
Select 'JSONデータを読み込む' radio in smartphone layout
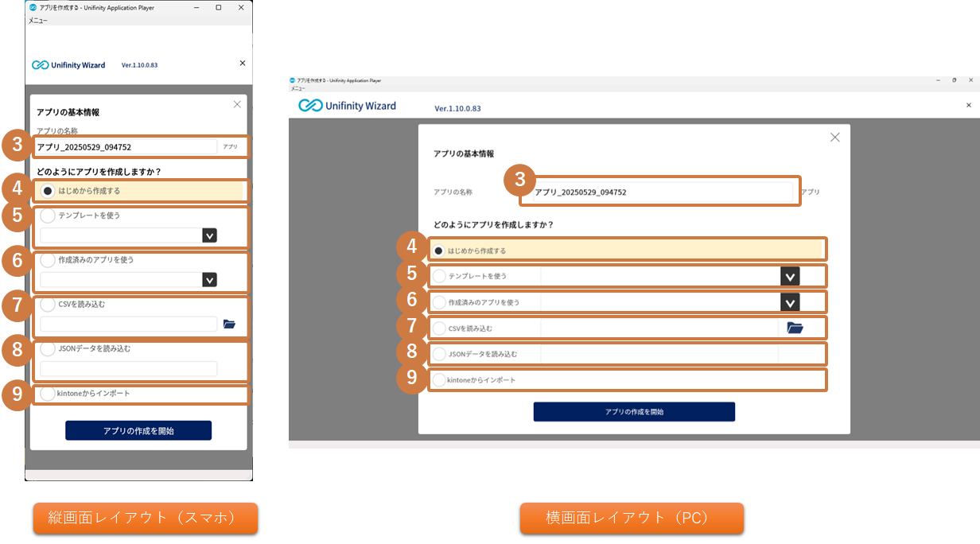pyautogui.click(x=48, y=348)
